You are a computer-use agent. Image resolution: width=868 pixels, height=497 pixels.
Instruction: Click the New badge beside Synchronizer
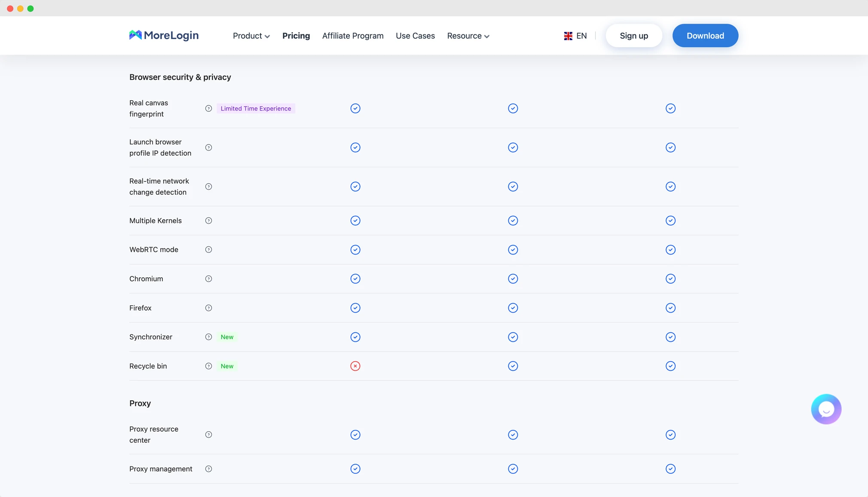pos(227,337)
